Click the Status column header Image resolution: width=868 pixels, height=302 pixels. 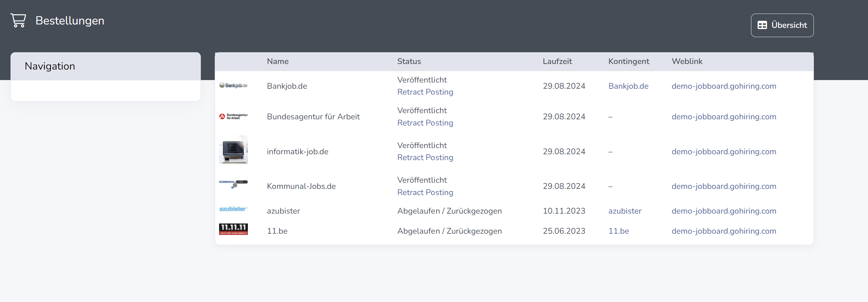tap(409, 61)
